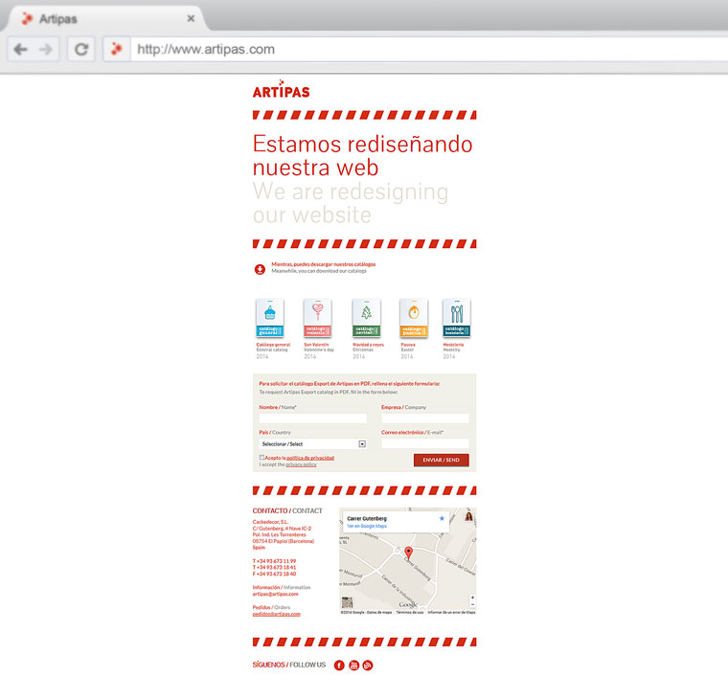728x700 pixels.
Task: Open the YouTube follow icon
Action: pos(353,666)
